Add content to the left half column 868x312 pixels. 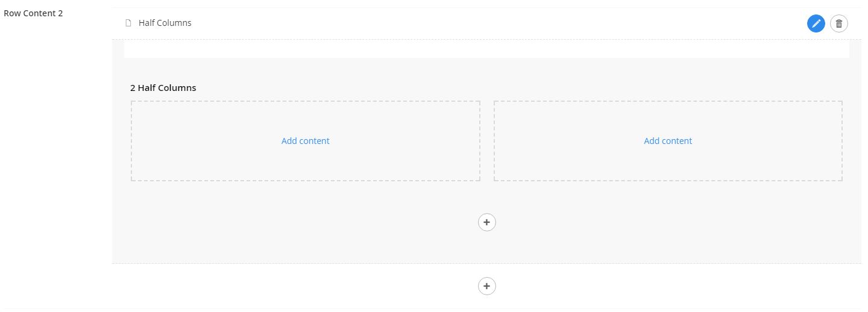pos(306,141)
